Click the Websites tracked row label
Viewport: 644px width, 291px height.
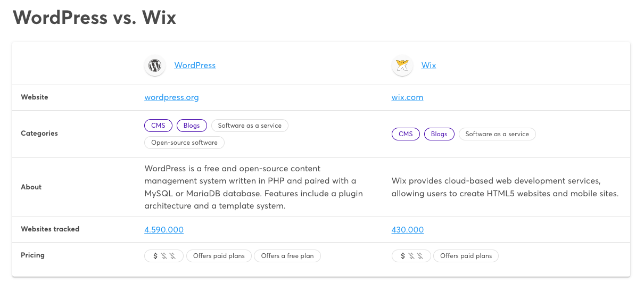(x=50, y=229)
